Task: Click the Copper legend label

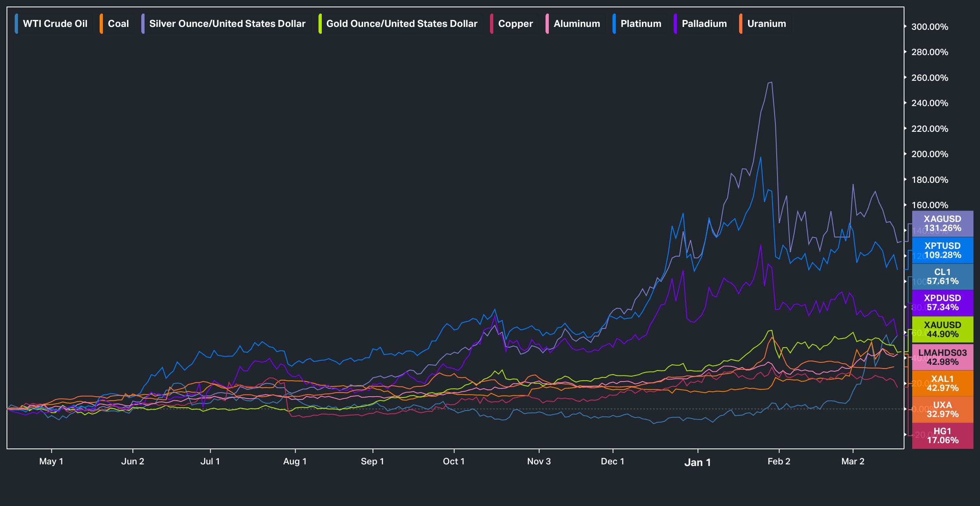Action: [515, 24]
